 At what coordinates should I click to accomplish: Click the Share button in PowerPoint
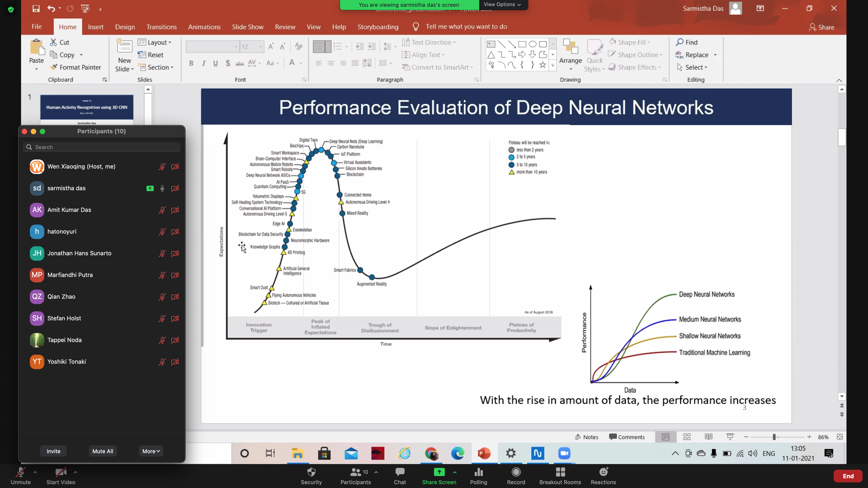(x=821, y=27)
